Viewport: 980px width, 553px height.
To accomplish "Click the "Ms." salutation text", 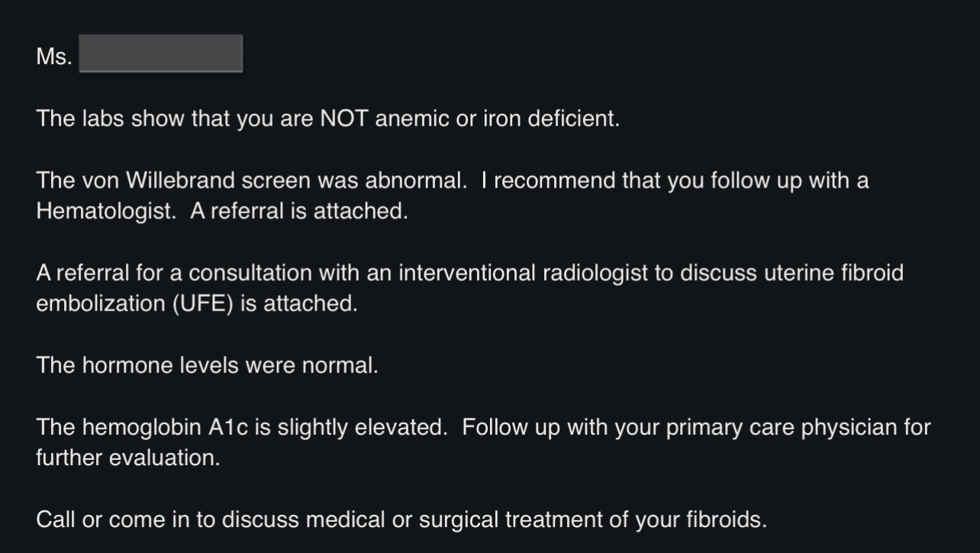I will point(53,57).
